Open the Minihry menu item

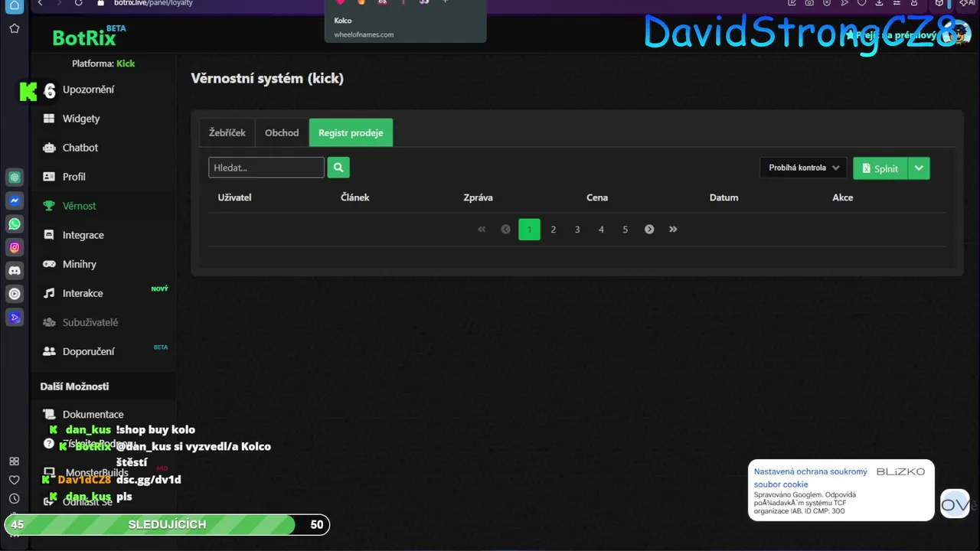pyautogui.click(x=80, y=264)
